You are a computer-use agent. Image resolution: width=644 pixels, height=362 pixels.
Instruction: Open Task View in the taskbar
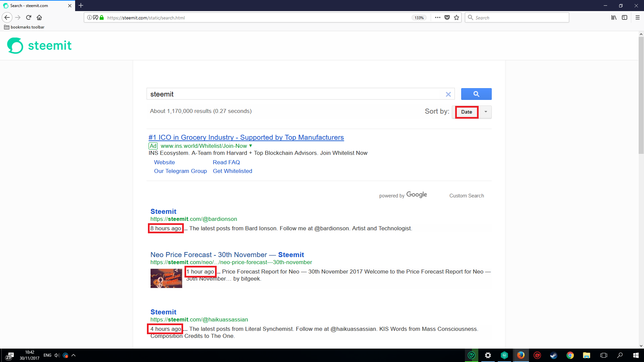[x=603, y=355]
